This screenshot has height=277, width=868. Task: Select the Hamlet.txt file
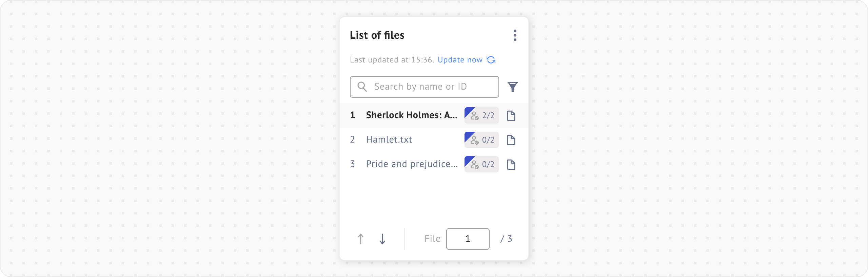pos(389,140)
